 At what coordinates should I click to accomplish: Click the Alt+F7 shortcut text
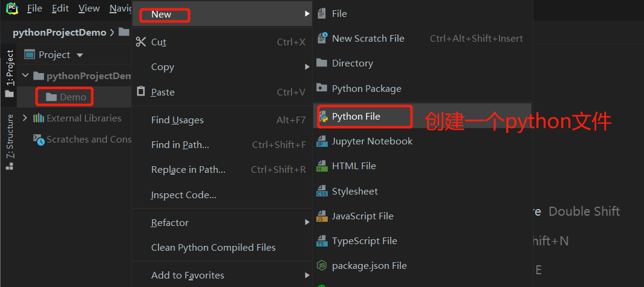coord(291,120)
